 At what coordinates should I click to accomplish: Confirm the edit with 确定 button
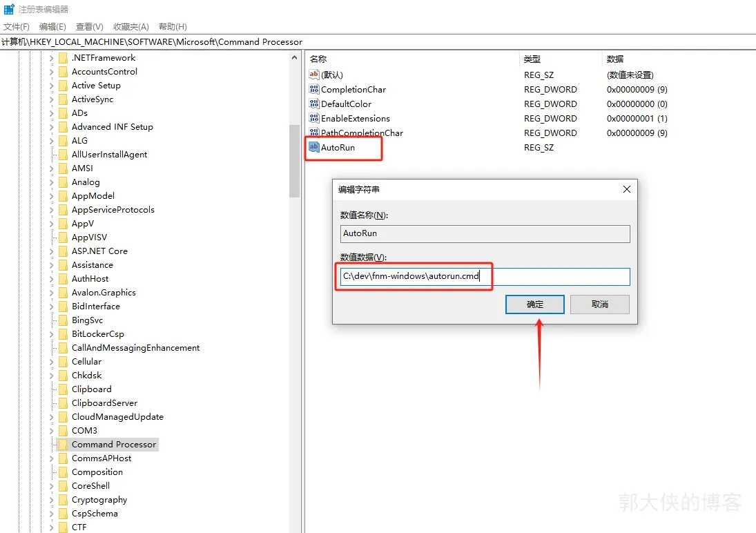click(534, 304)
